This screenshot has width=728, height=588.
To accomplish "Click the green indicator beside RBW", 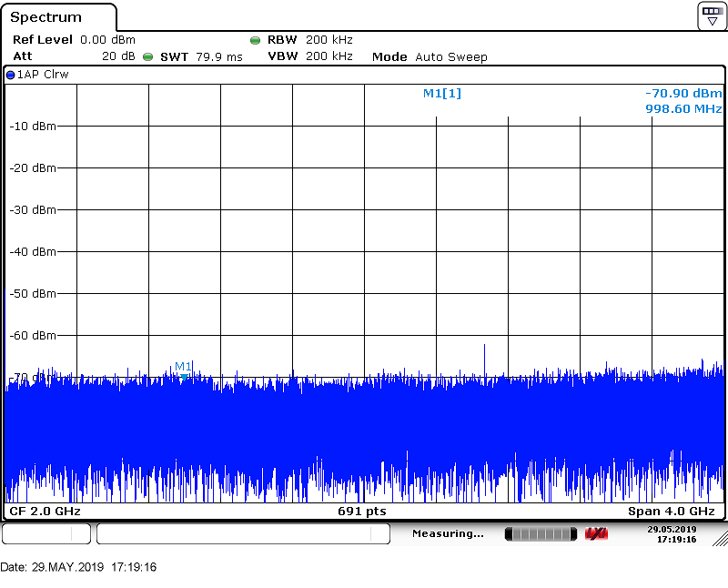I will (x=255, y=40).
